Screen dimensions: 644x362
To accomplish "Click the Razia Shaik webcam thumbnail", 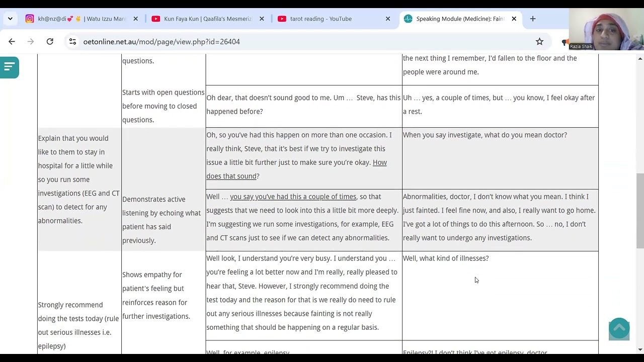I will (606, 29).
